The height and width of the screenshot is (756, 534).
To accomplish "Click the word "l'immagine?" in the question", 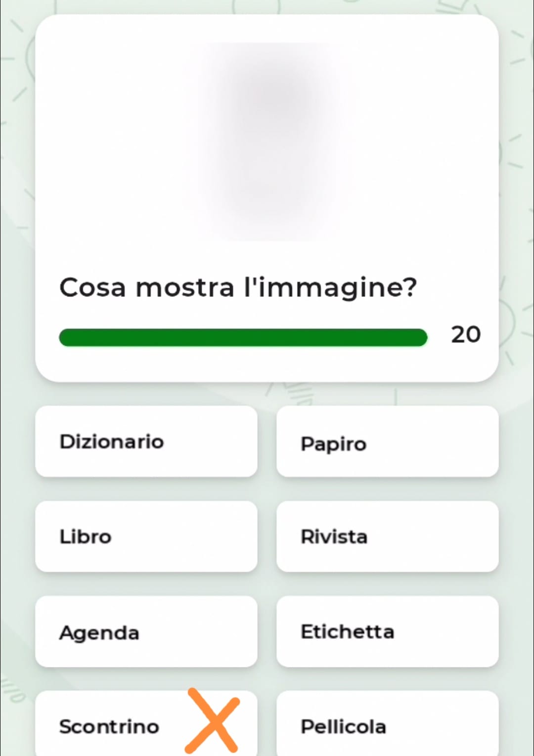I will click(x=331, y=287).
